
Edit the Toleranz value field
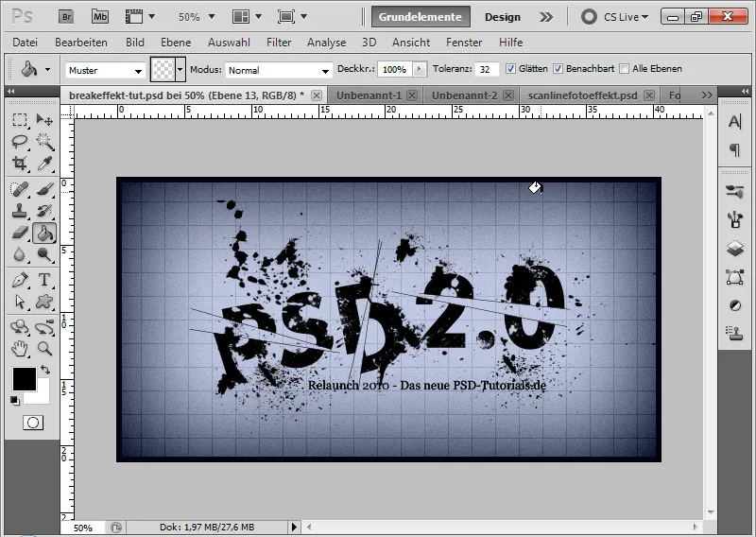tap(486, 69)
